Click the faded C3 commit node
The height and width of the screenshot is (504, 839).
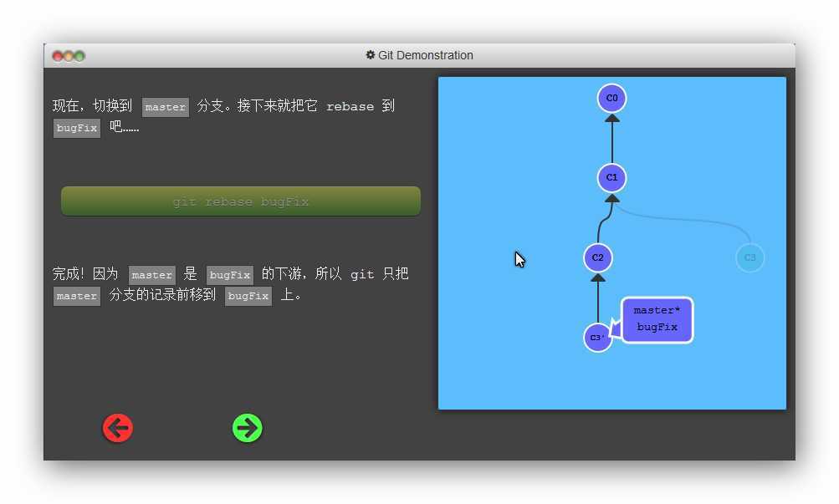click(750, 257)
